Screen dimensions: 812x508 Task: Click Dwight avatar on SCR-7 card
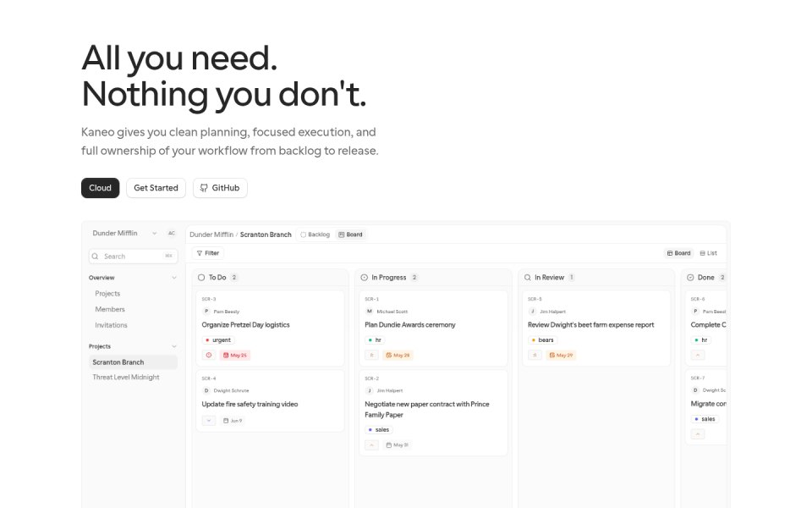[695, 389]
